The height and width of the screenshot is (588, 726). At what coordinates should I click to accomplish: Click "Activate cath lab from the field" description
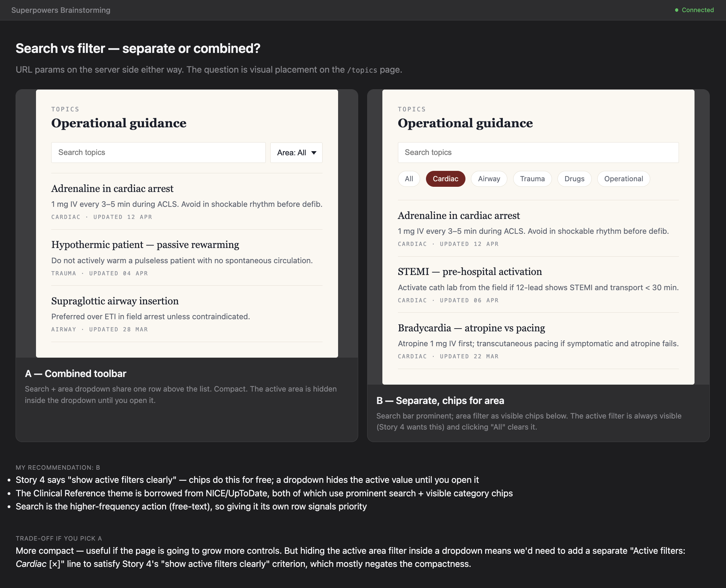point(538,287)
